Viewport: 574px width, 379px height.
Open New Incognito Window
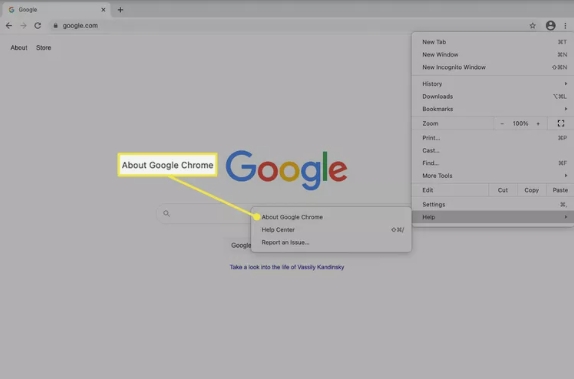coord(493,67)
